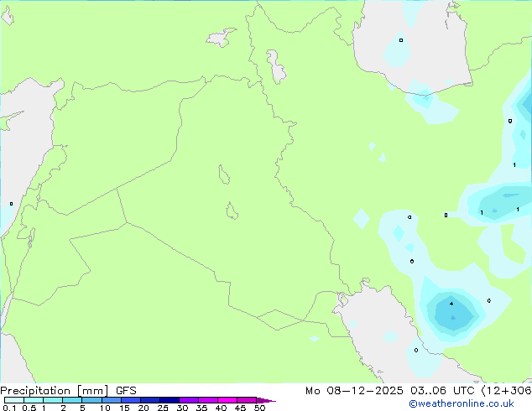Click the "(12+306" forecast offset text
The height and width of the screenshot is (411, 532).
click(x=507, y=391)
